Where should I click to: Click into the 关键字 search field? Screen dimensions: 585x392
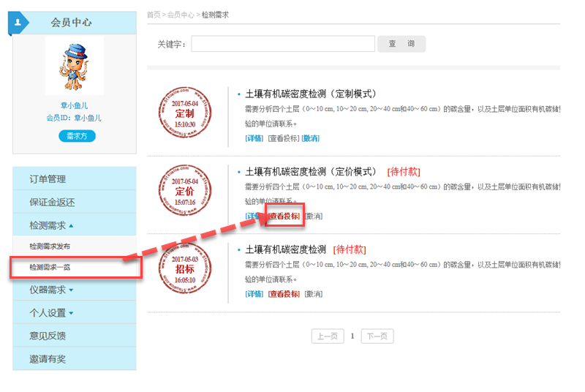(283, 44)
